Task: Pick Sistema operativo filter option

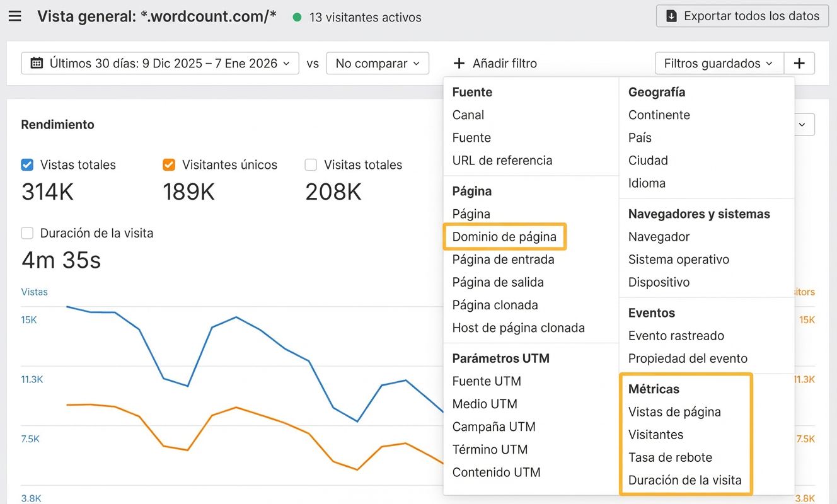Action: click(x=678, y=260)
